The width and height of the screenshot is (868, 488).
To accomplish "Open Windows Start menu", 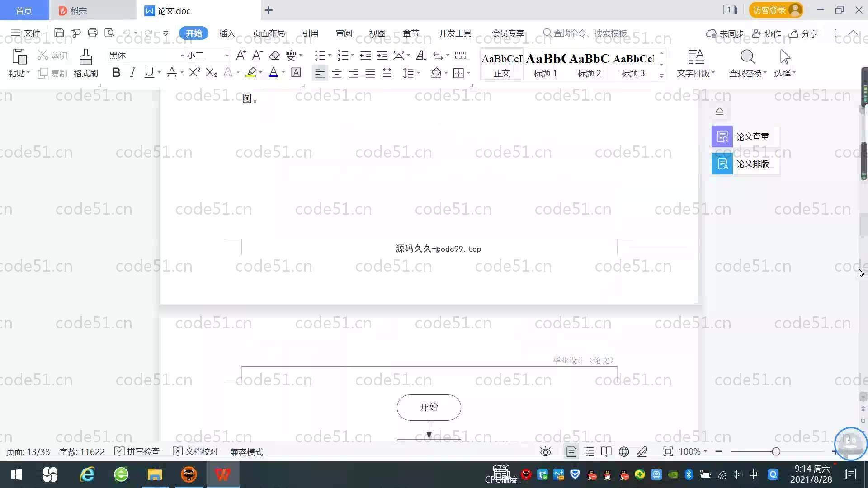I will tap(16, 474).
